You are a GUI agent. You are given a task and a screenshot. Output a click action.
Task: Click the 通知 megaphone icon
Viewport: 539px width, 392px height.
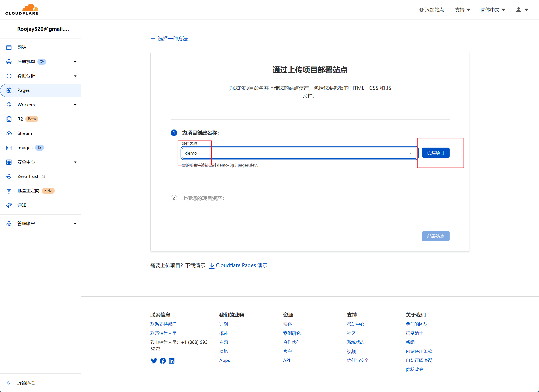(9, 205)
